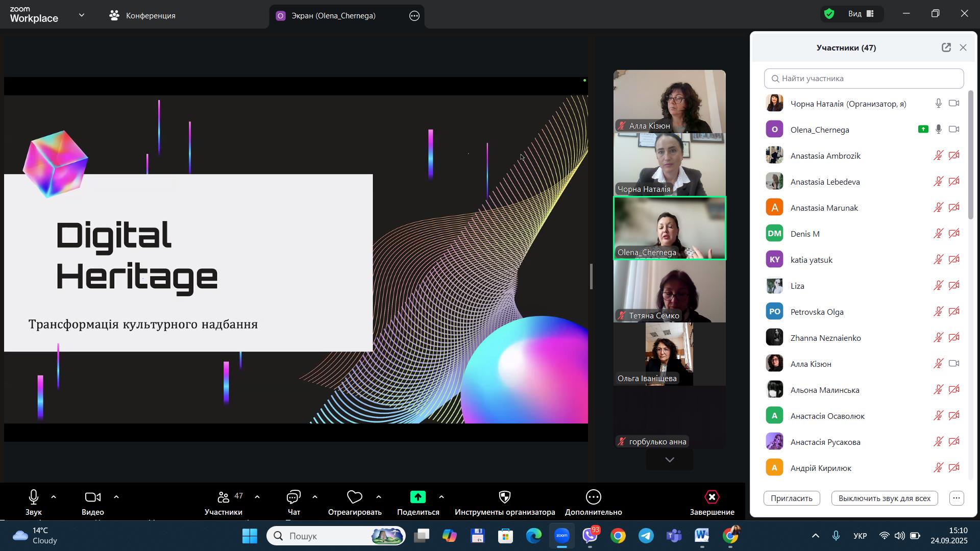Screen dimensions: 980x551
Task: Open the Chat panel icon
Action: [x=293, y=497]
